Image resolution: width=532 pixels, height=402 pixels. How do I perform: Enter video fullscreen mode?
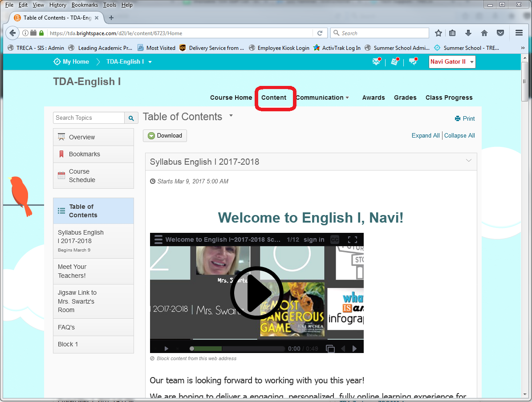pyautogui.click(x=353, y=240)
